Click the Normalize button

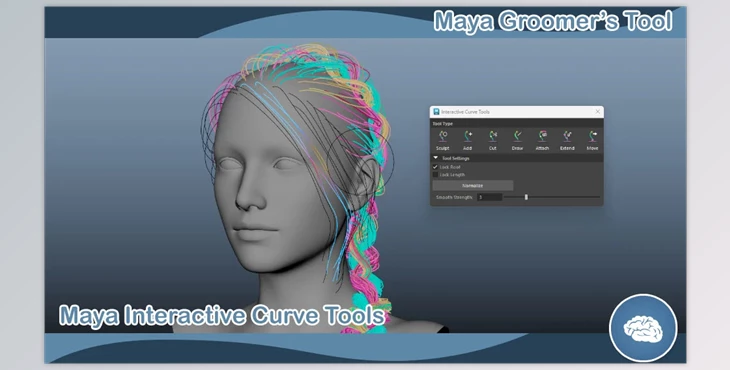tap(473, 185)
